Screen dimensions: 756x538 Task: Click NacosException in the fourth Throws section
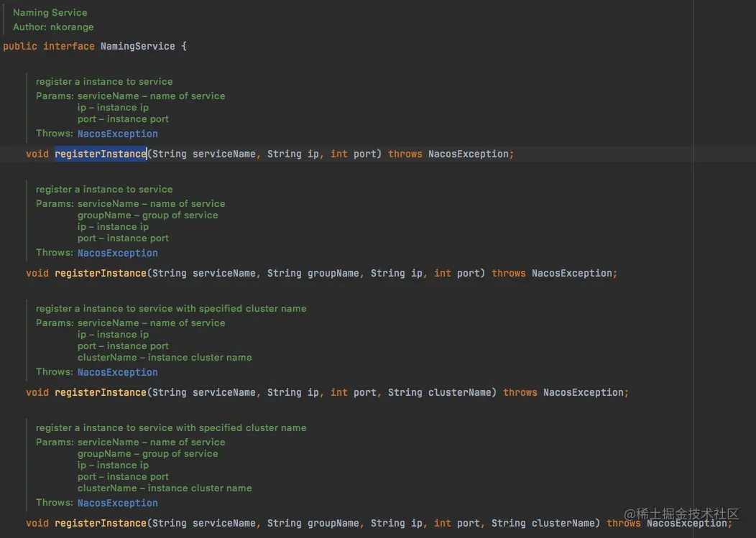117,502
